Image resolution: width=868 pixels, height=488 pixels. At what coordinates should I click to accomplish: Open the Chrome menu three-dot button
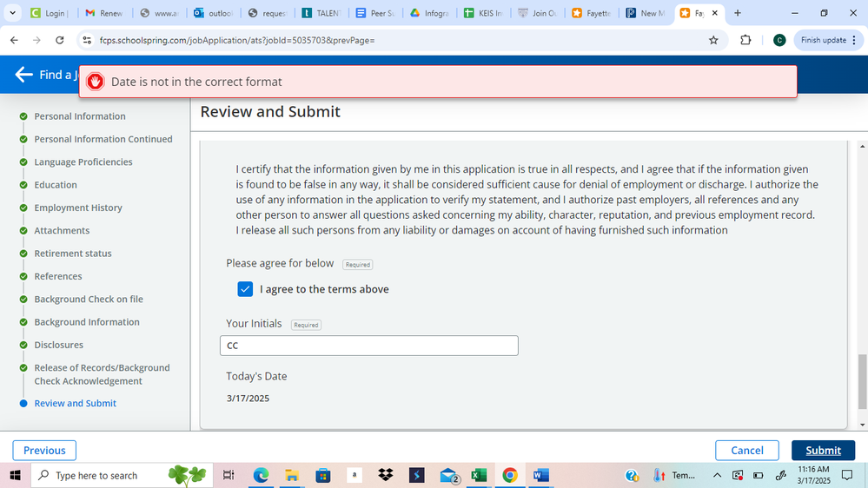(x=854, y=40)
